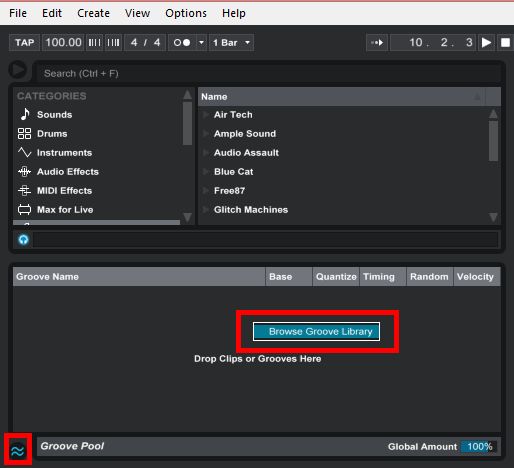Screen dimensions: 514x468
Task: Toggle the metronome button
Action: click(x=182, y=43)
